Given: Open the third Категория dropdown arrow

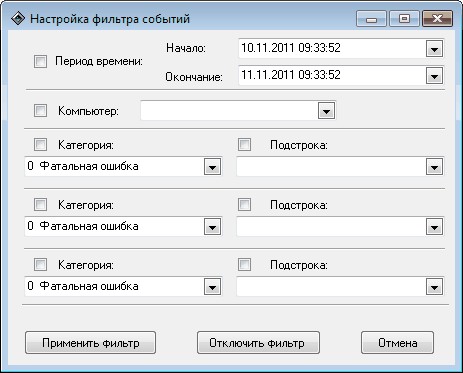Looking at the screenshot, I should 212,287.
